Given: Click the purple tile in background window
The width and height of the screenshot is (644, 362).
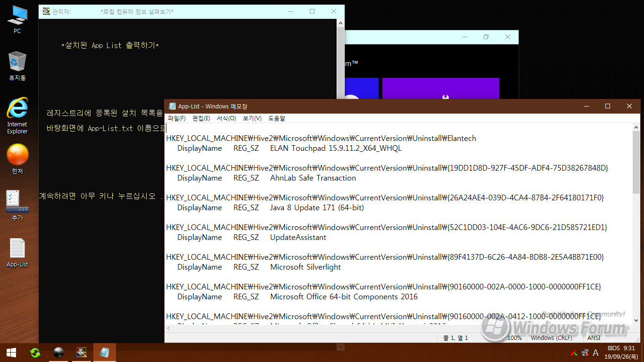Looking at the screenshot, I should point(440,88).
